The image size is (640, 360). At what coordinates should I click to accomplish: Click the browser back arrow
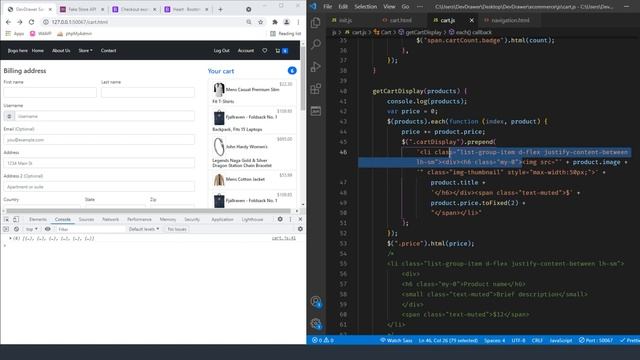click(8, 22)
